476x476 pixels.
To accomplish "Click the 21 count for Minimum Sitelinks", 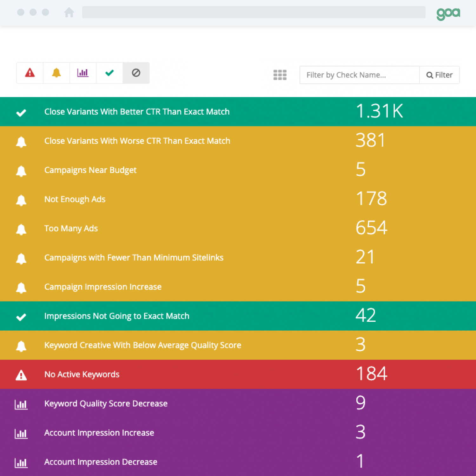I will [365, 257].
